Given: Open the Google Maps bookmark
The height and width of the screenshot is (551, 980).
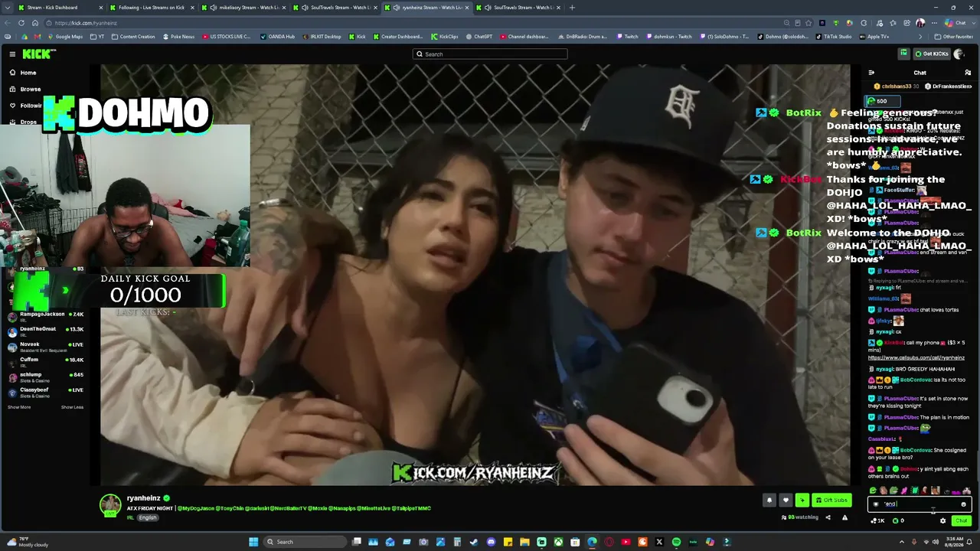Looking at the screenshot, I should [x=64, y=37].
